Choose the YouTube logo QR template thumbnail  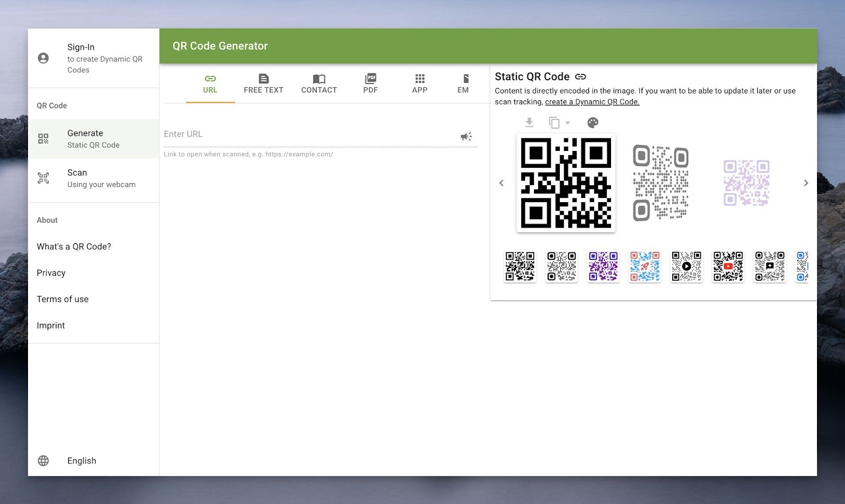pyautogui.click(x=728, y=266)
